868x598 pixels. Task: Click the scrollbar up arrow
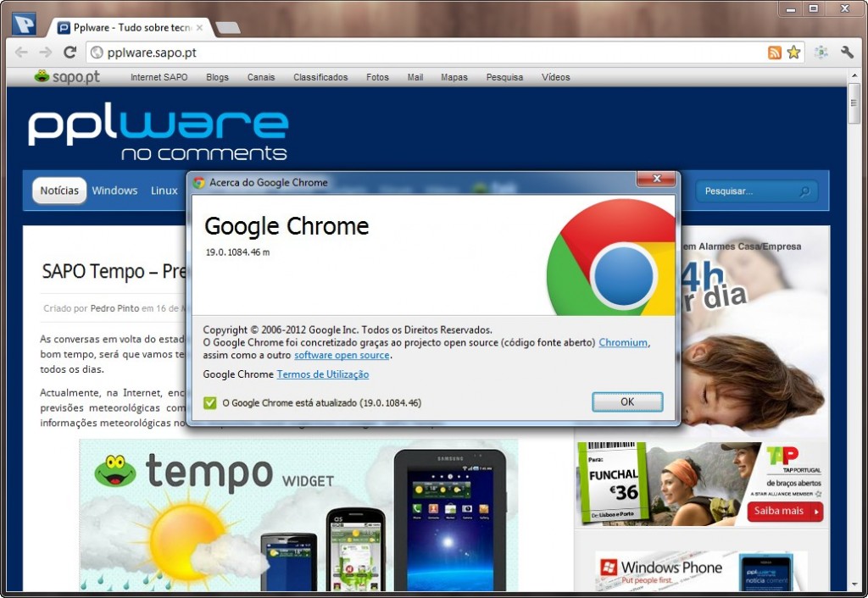coord(854,75)
